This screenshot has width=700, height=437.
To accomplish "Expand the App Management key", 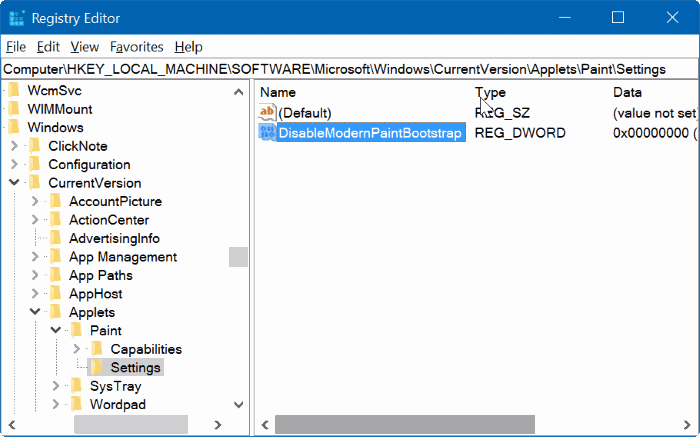I will pos(35,257).
